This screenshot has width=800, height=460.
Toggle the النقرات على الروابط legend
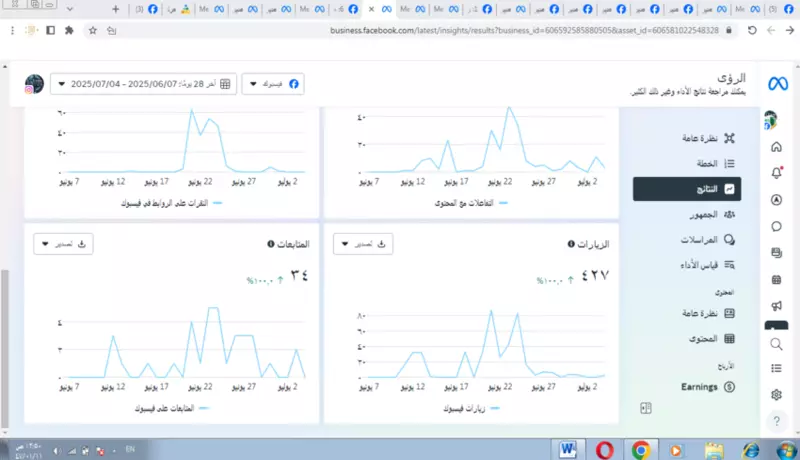[171, 203]
